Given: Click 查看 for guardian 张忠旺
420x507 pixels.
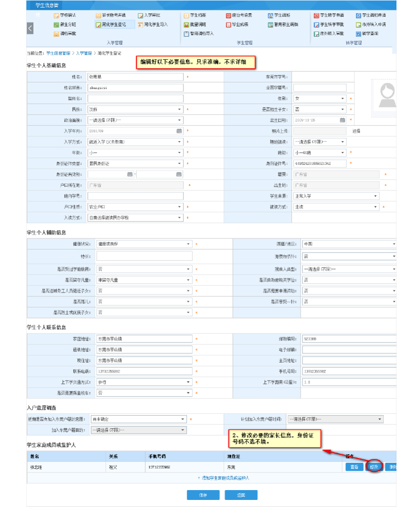Looking at the screenshot, I should pyautogui.click(x=354, y=467).
